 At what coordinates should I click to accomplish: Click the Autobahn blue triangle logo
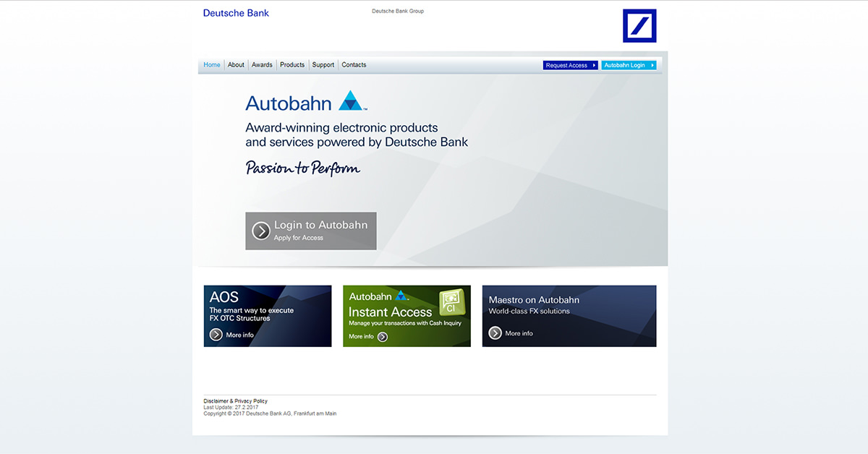pyautogui.click(x=351, y=101)
